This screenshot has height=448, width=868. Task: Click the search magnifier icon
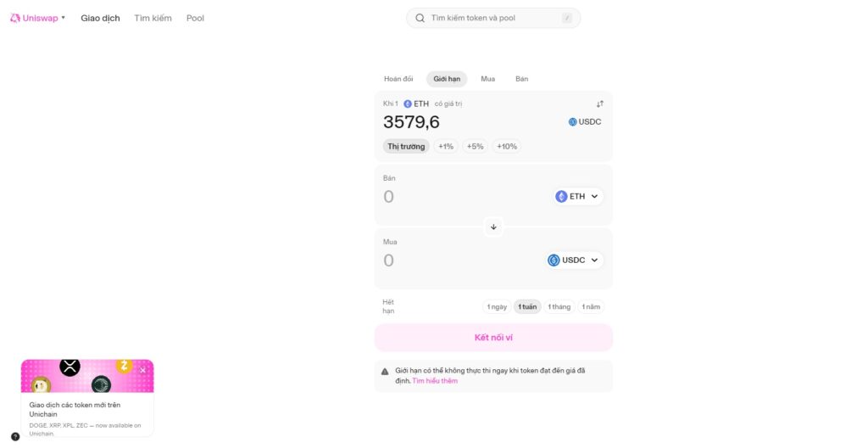pos(420,18)
